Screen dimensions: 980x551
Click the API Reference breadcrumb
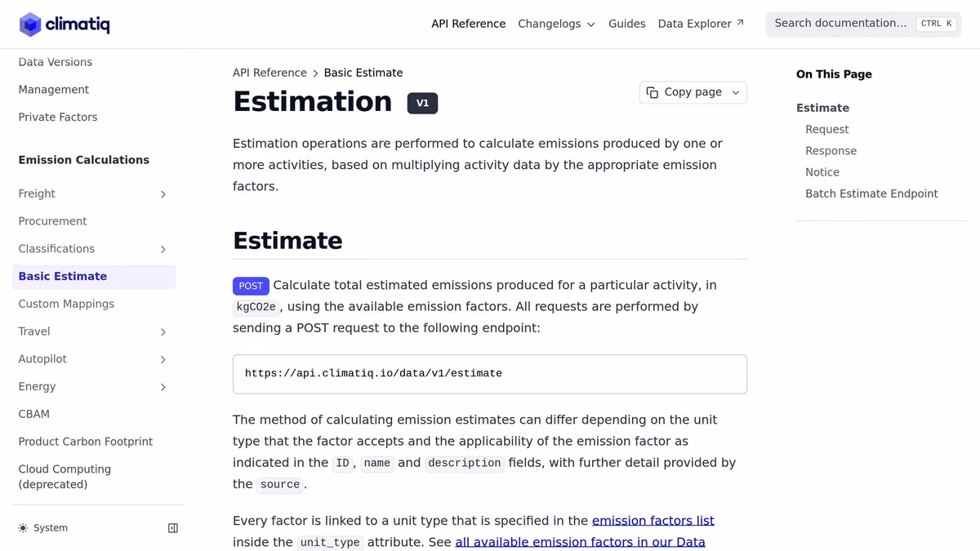[x=269, y=73]
